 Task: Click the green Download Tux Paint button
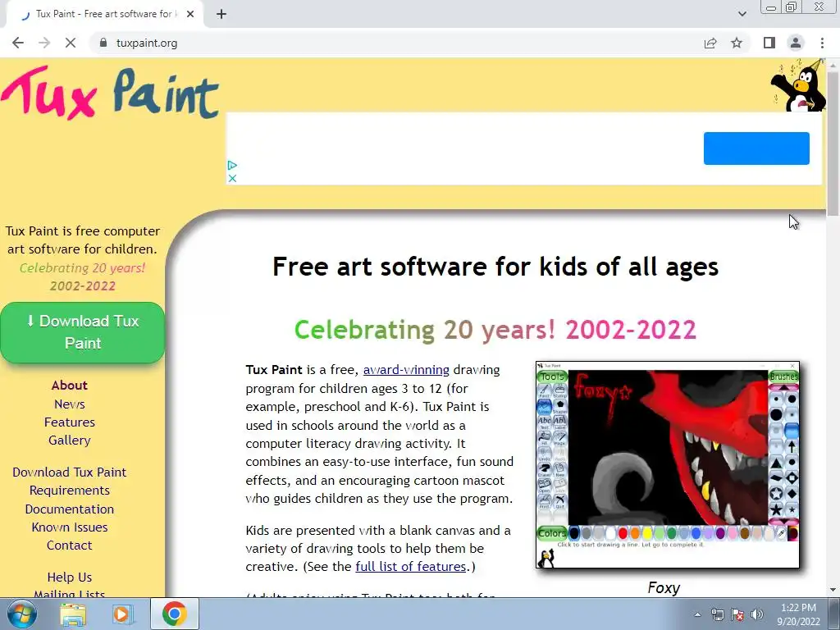click(83, 332)
